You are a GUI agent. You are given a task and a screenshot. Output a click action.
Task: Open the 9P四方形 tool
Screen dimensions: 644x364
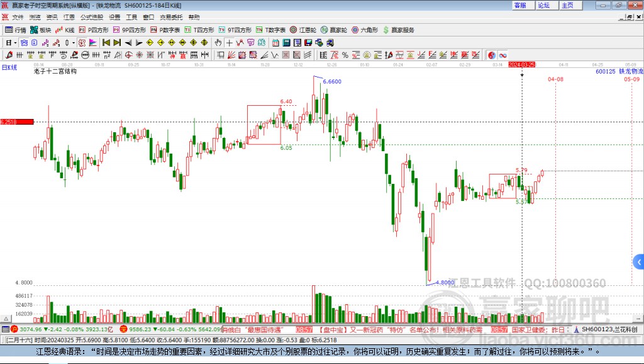(x=130, y=30)
